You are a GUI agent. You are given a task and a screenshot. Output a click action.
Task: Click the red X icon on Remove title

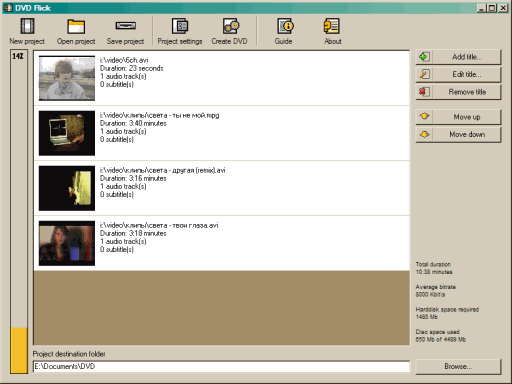click(x=424, y=92)
